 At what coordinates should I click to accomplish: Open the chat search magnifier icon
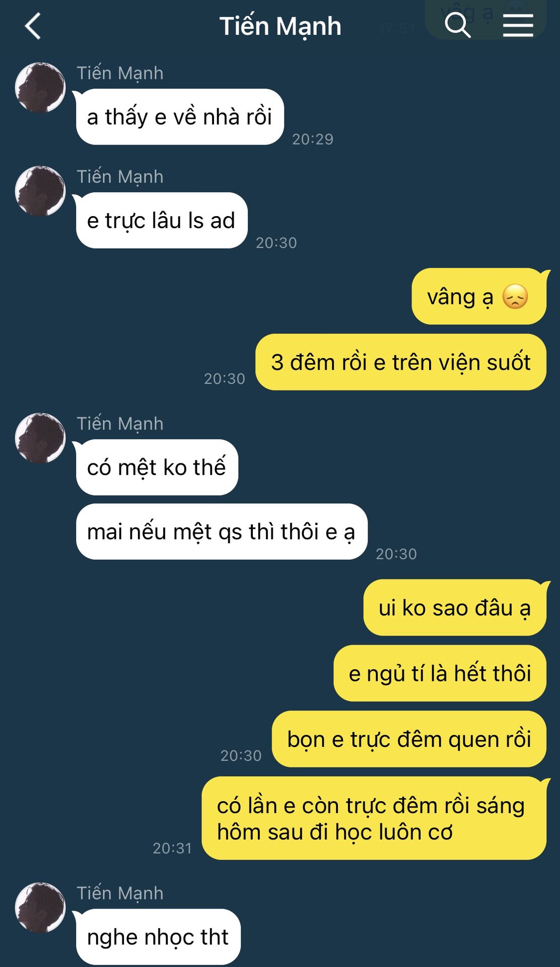(457, 25)
